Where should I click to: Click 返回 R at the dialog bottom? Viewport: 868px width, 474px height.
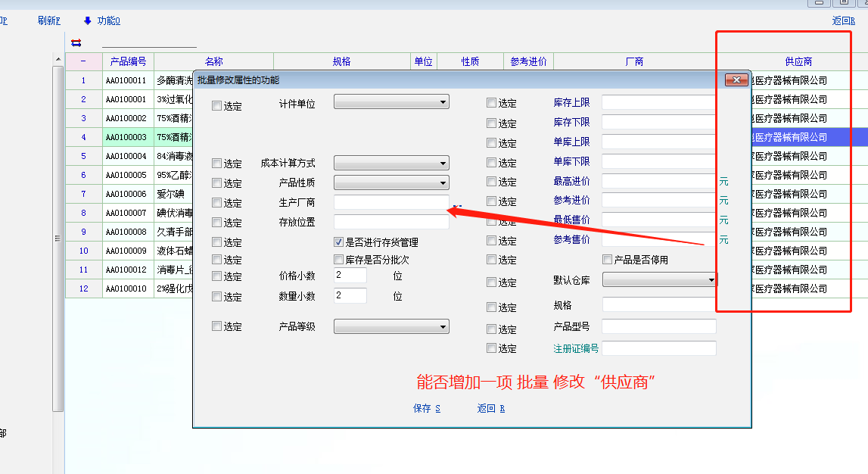[490, 408]
